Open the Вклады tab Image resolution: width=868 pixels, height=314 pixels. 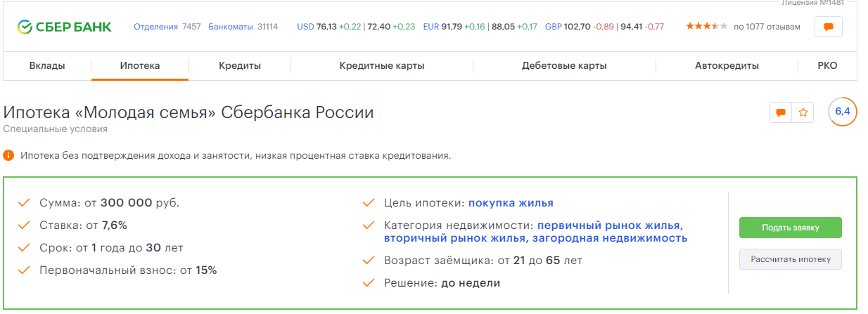coord(47,66)
